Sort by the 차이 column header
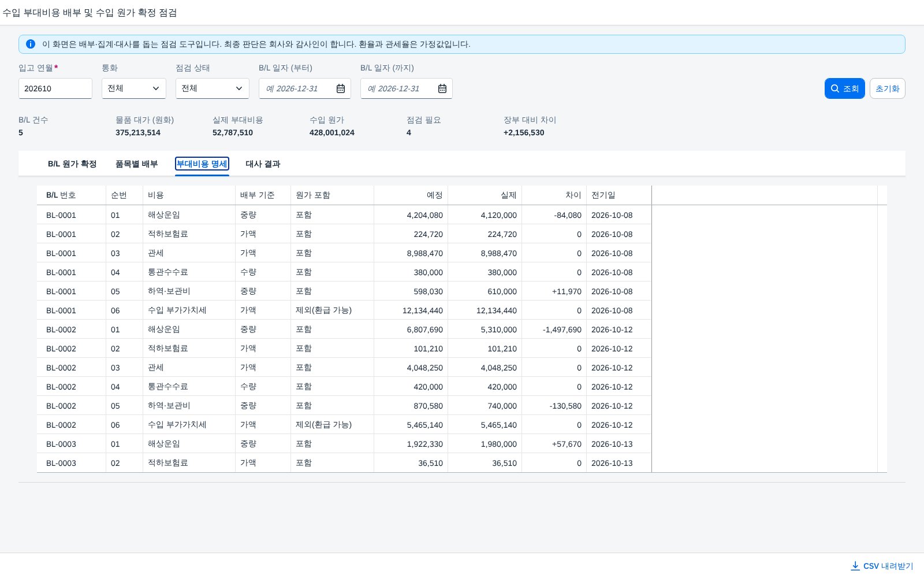The width and height of the screenshot is (924, 578). pos(554,195)
